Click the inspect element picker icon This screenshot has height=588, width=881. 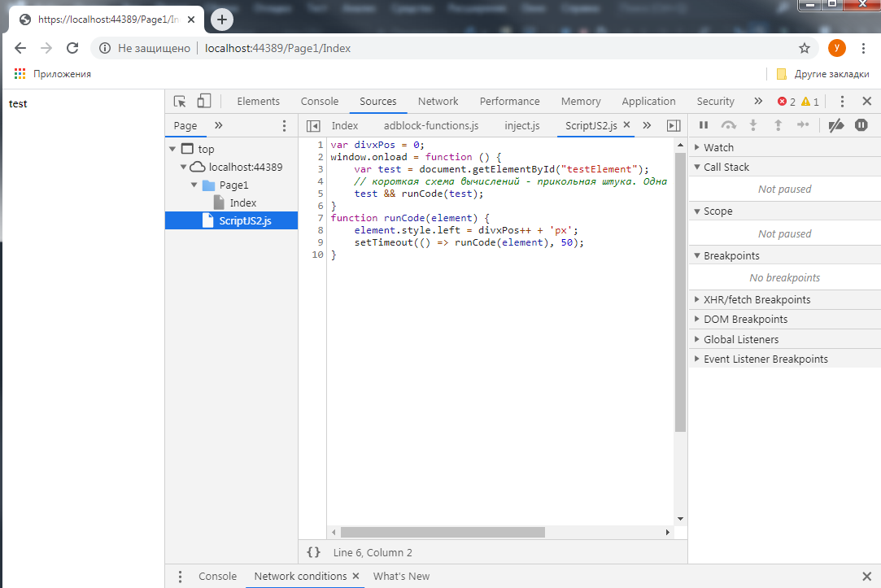tap(181, 102)
